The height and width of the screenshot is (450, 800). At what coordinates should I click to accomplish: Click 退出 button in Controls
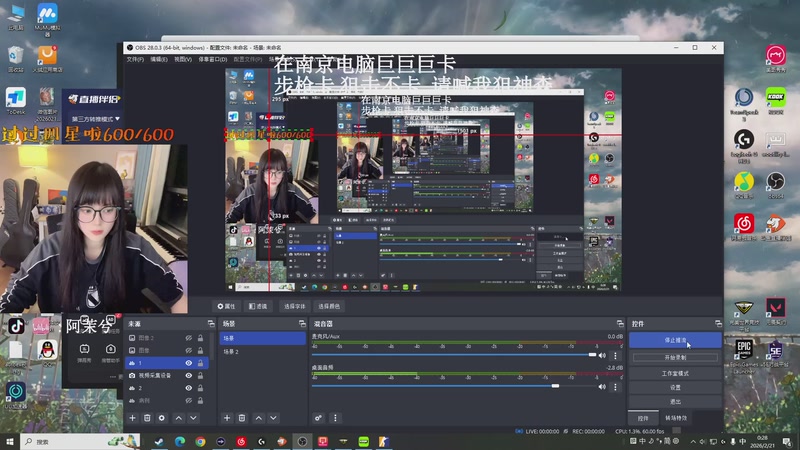pyautogui.click(x=675, y=402)
